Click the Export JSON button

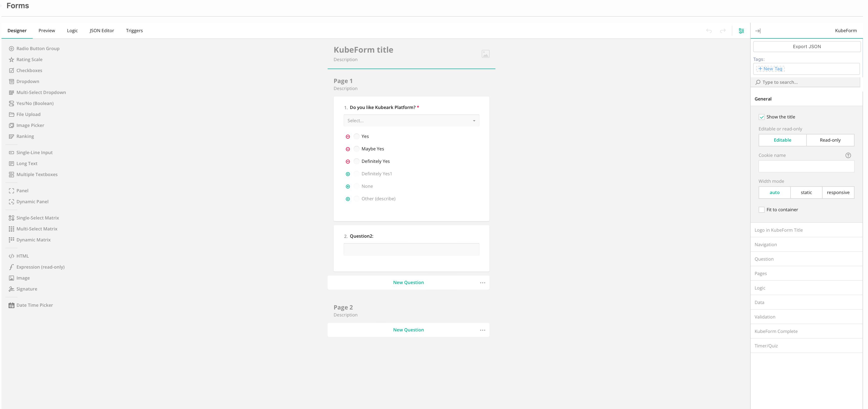(806, 46)
